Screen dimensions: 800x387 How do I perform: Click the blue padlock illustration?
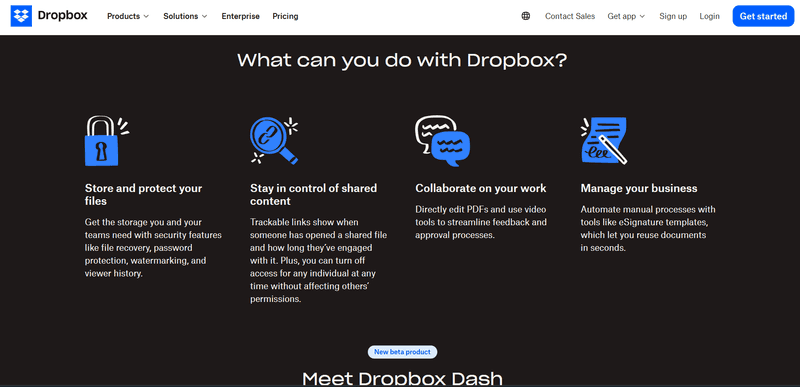(106, 140)
